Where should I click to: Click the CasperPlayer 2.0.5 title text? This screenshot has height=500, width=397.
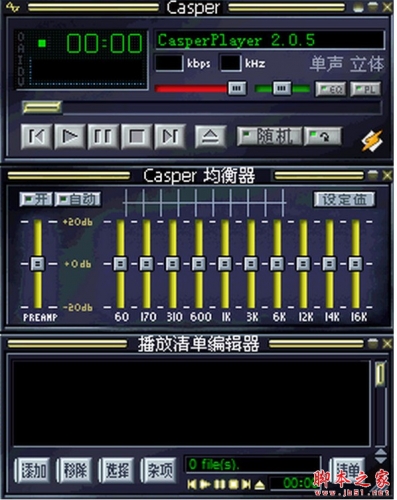tap(236, 40)
